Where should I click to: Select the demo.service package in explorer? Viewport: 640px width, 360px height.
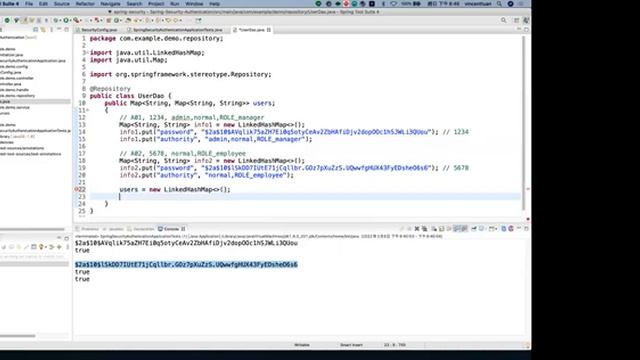[x=15, y=107]
